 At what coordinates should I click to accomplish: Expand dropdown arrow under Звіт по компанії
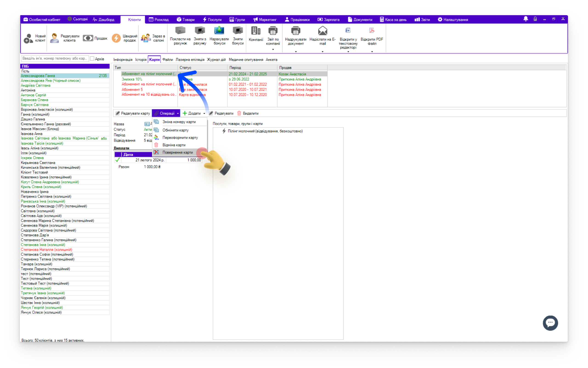click(x=273, y=49)
